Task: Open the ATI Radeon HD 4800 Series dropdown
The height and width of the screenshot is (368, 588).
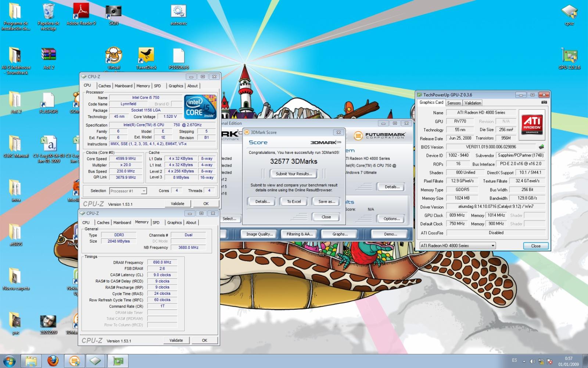Action: coord(458,245)
